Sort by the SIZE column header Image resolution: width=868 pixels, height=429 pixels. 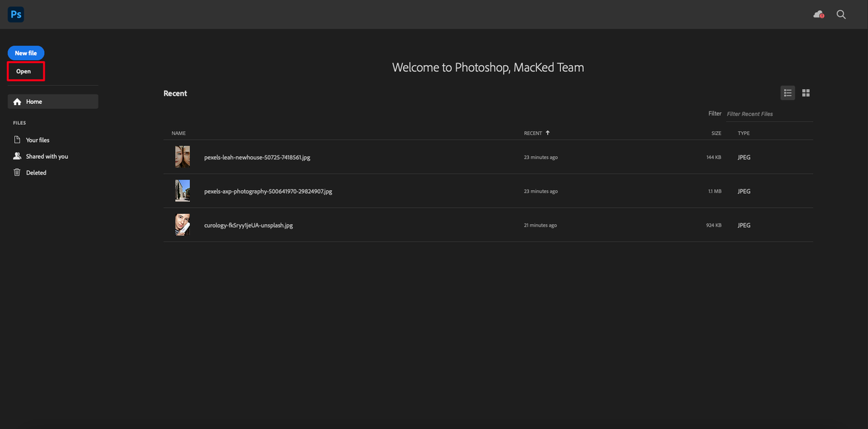[x=716, y=133]
